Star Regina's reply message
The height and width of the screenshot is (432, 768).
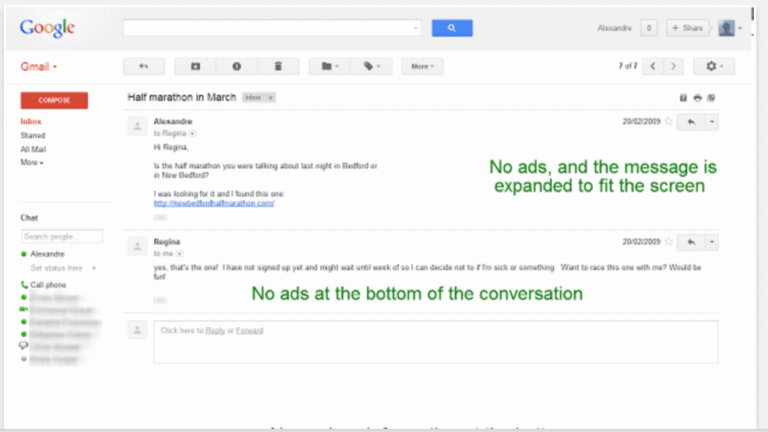pyautogui.click(x=667, y=242)
